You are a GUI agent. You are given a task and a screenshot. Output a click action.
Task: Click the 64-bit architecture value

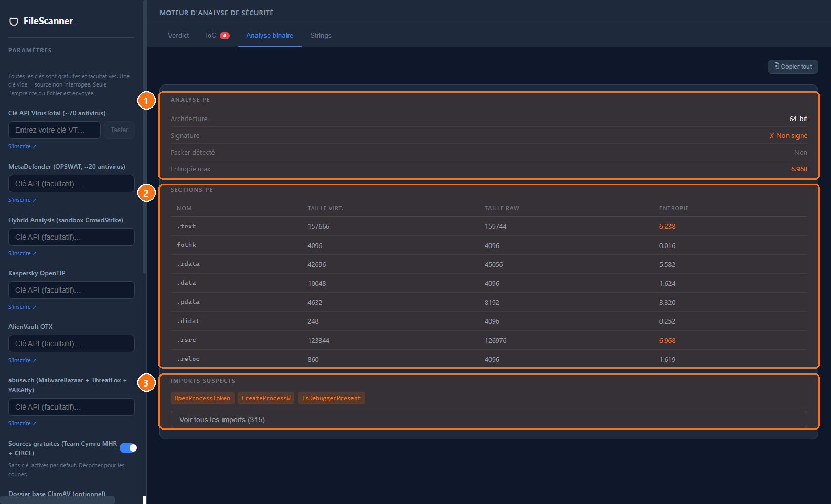coord(798,119)
